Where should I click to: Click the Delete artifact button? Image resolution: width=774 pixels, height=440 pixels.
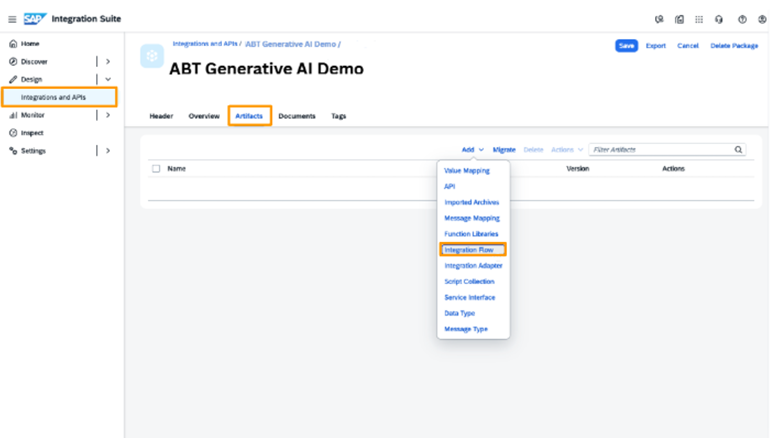point(533,150)
